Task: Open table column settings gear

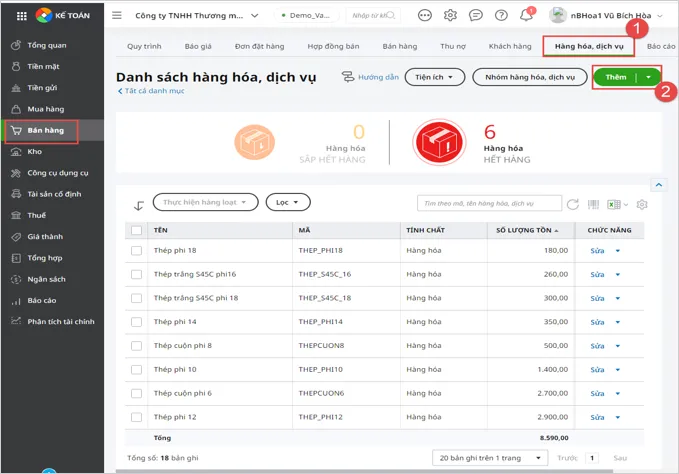Action: coord(642,204)
